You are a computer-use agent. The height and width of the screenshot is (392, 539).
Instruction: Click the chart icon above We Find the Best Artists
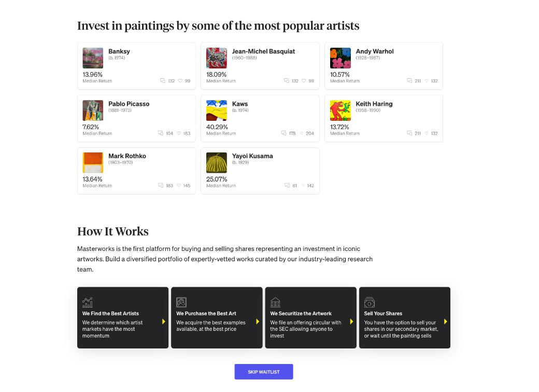88,302
